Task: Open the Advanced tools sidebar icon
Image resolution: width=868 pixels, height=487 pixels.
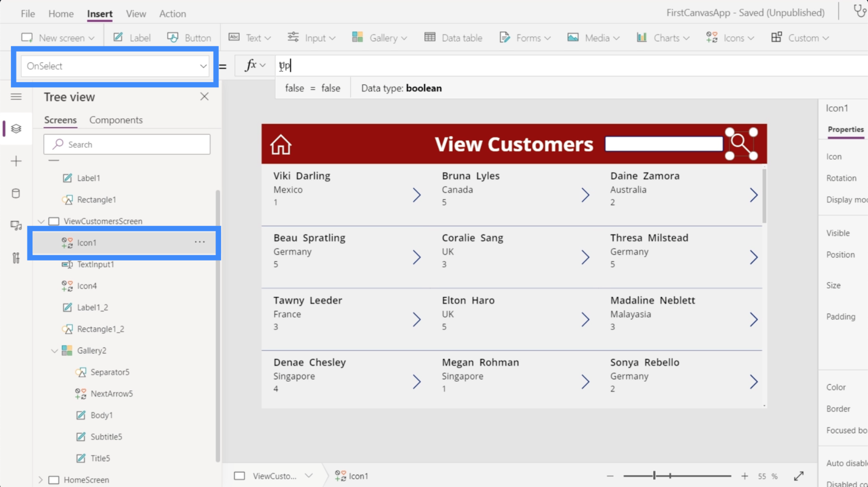Action: pos(16,258)
